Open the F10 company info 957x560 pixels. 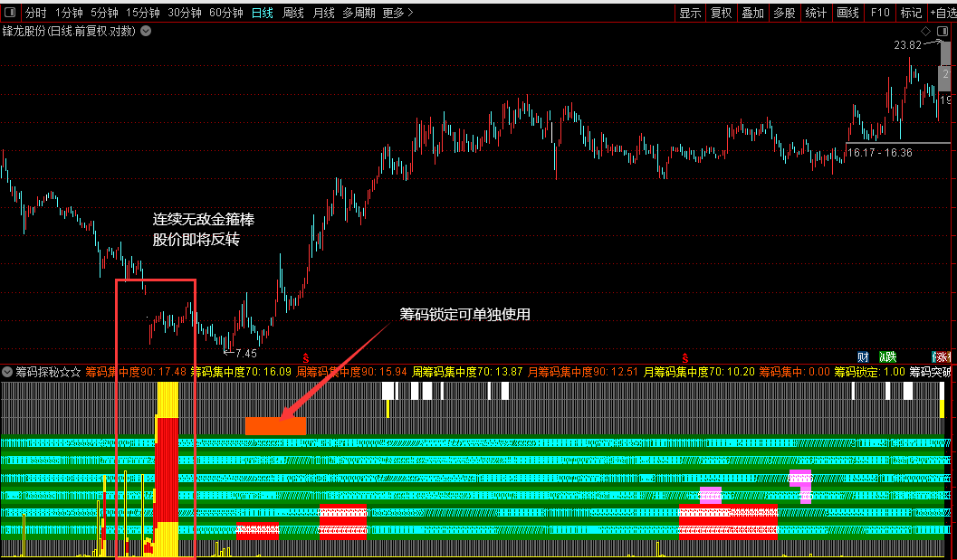point(880,13)
